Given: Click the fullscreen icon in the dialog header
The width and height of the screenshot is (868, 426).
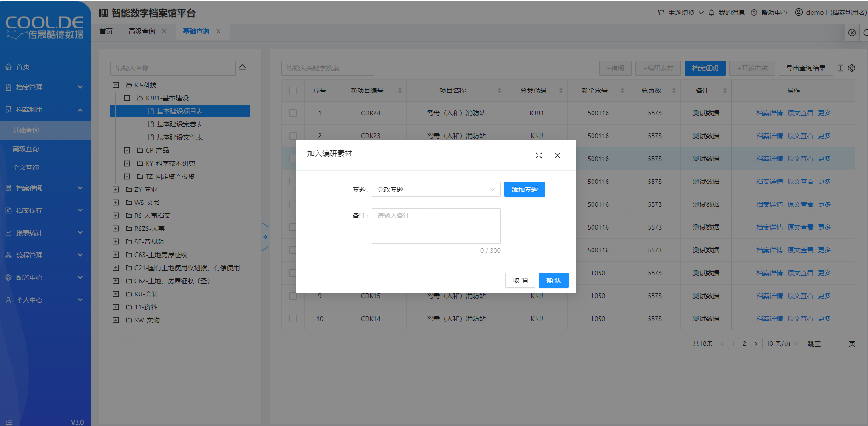Looking at the screenshot, I should coord(538,155).
